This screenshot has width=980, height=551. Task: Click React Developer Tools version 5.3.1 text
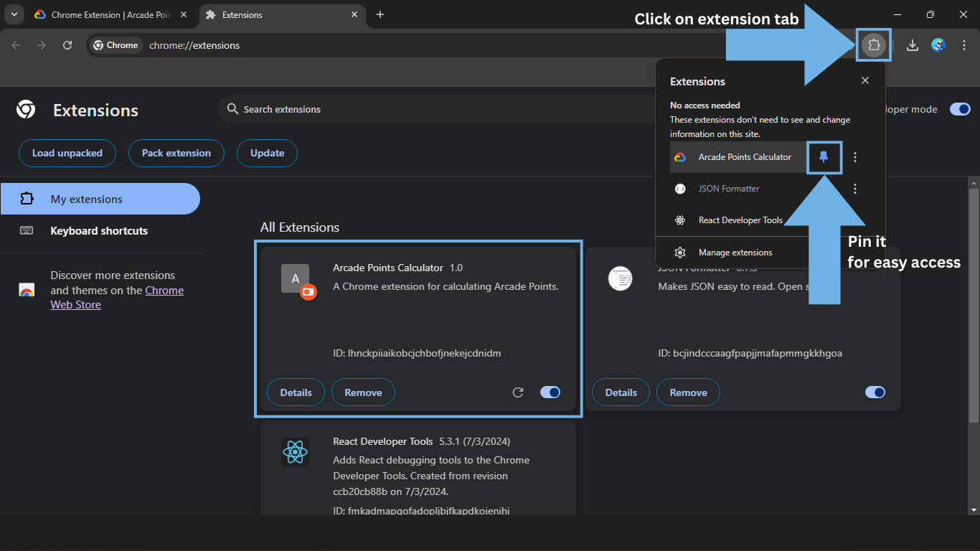pos(474,441)
